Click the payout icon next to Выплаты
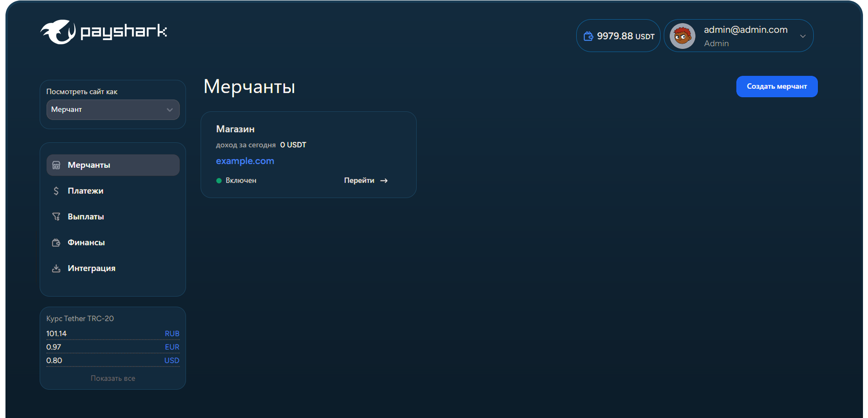868x418 pixels. [56, 217]
